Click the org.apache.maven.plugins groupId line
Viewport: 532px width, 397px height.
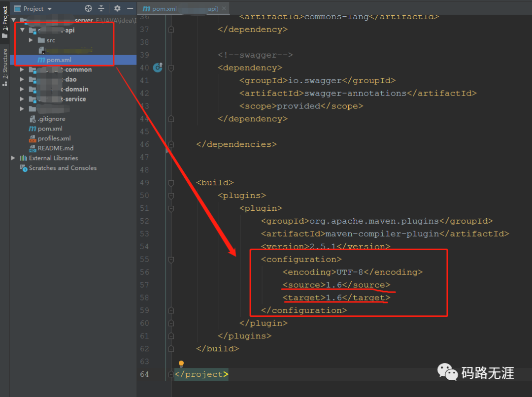coord(377,221)
